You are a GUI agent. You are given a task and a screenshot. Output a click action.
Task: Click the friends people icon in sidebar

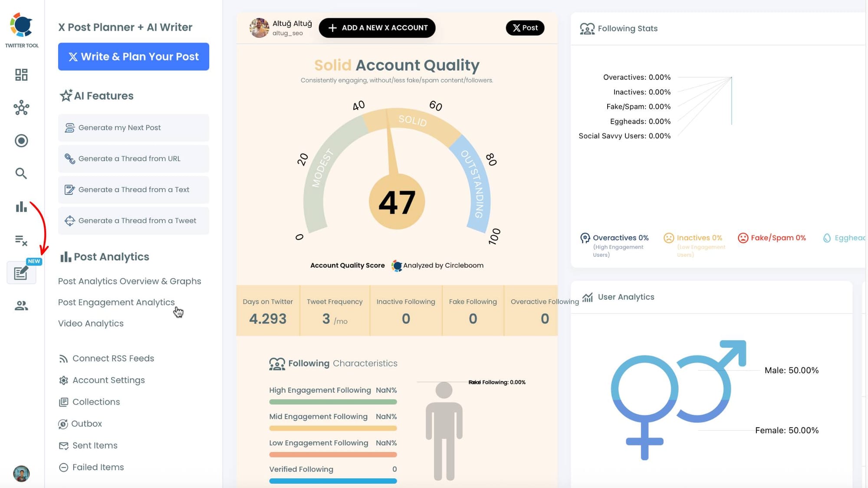pos(21,306)
